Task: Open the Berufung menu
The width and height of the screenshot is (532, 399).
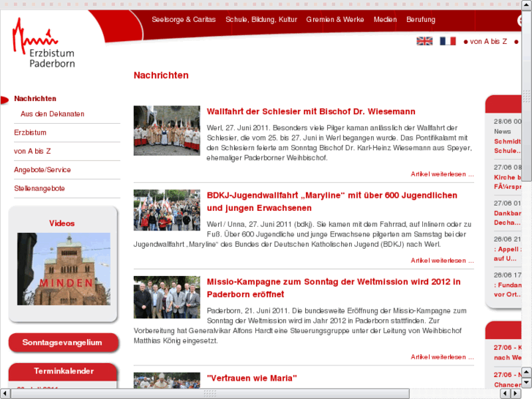Action: pos(421,19)
